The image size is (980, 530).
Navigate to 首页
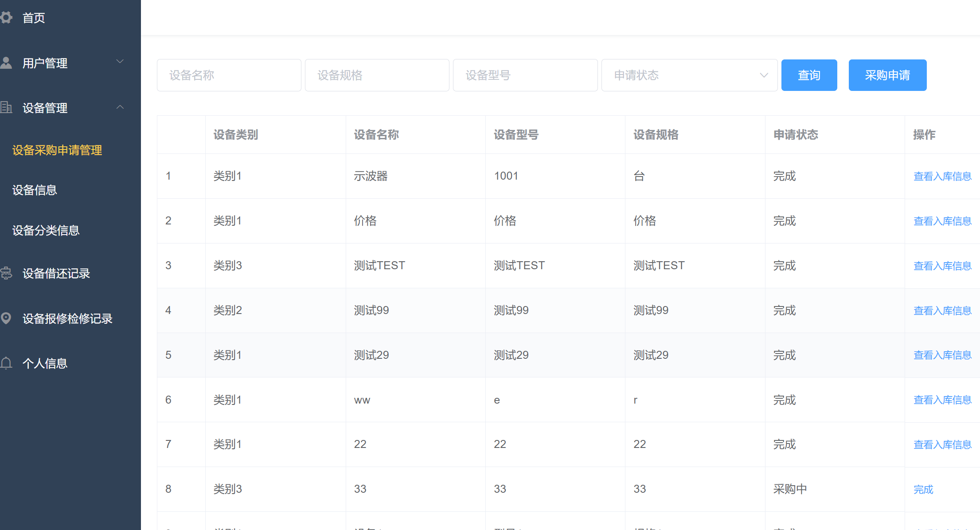(x=33, y=17)
